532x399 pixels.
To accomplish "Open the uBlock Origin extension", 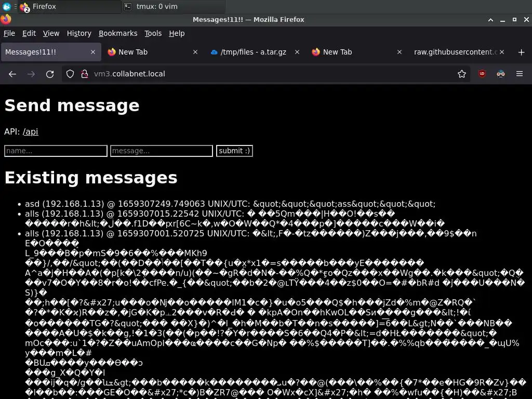I will click(x=482, y=74).
